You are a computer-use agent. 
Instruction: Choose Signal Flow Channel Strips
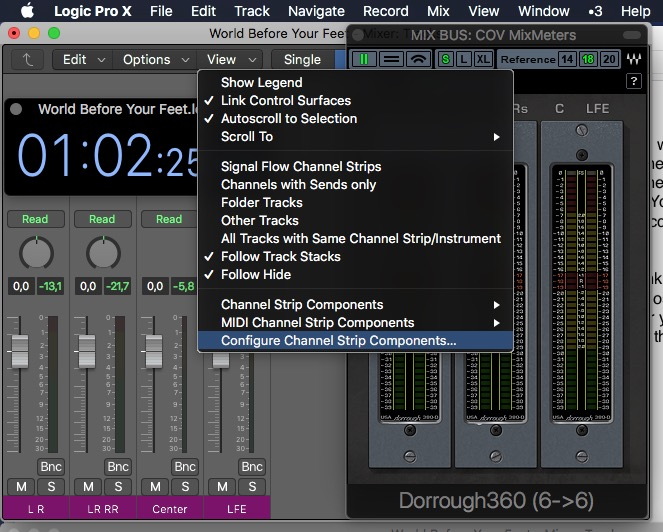pyautogui.click(x=355, y=167)
